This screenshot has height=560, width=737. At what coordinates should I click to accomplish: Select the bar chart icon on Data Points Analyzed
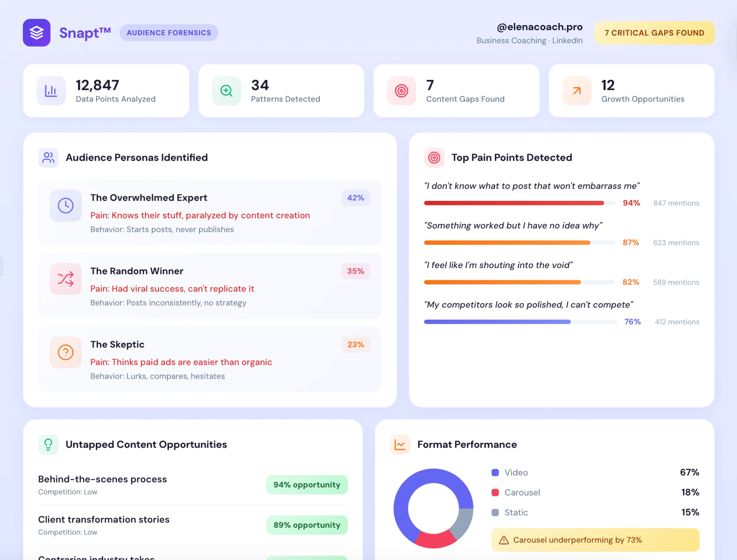(51, 90)
